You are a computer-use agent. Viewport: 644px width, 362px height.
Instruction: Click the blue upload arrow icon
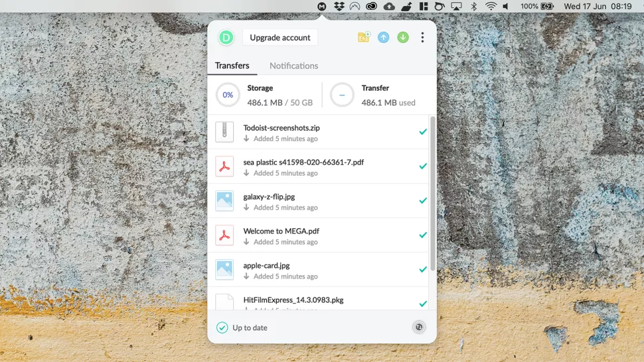[383, 37]
